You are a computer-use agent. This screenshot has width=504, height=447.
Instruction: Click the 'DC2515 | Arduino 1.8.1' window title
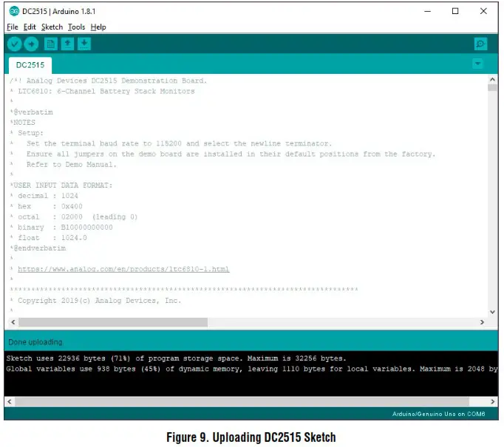pyautogui.click(x=59, y=11)
